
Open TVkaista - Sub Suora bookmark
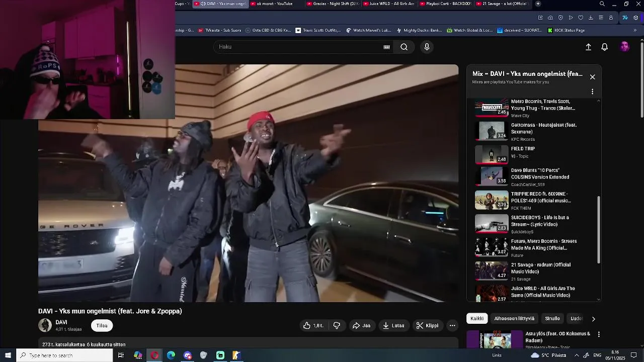(x=220, y=30)
